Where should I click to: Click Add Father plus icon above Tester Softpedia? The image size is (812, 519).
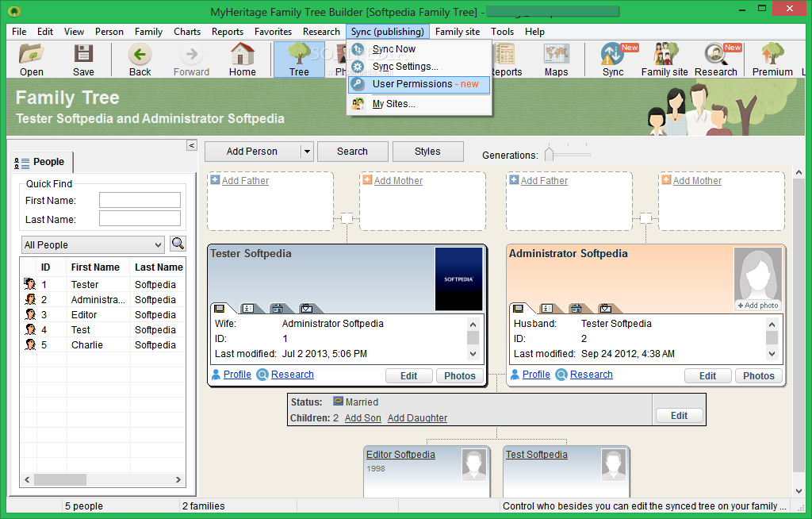click(x=215, y=180)
